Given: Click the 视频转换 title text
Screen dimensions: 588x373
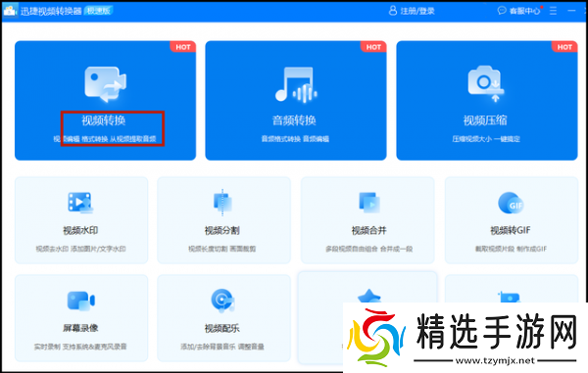Looking at the screenshot, I should 104,120.
